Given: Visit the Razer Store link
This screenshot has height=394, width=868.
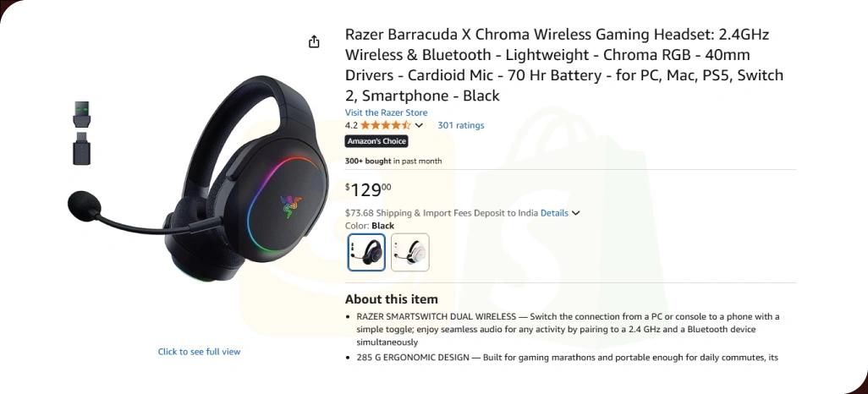Looking at the screenshot, I should (x=386, y=112).
